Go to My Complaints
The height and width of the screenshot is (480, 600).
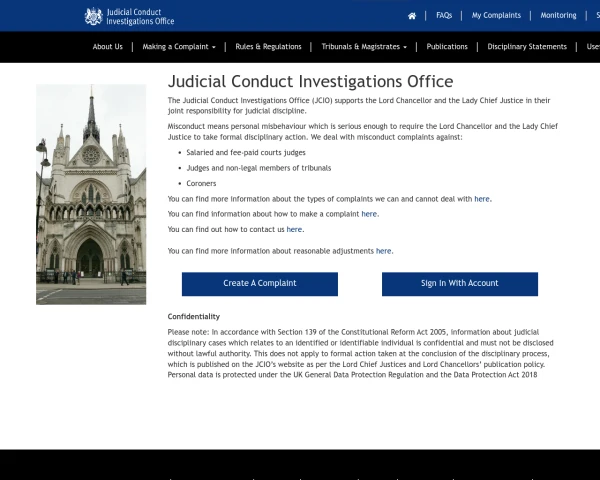pyautogui.click(x=496, y=15)
